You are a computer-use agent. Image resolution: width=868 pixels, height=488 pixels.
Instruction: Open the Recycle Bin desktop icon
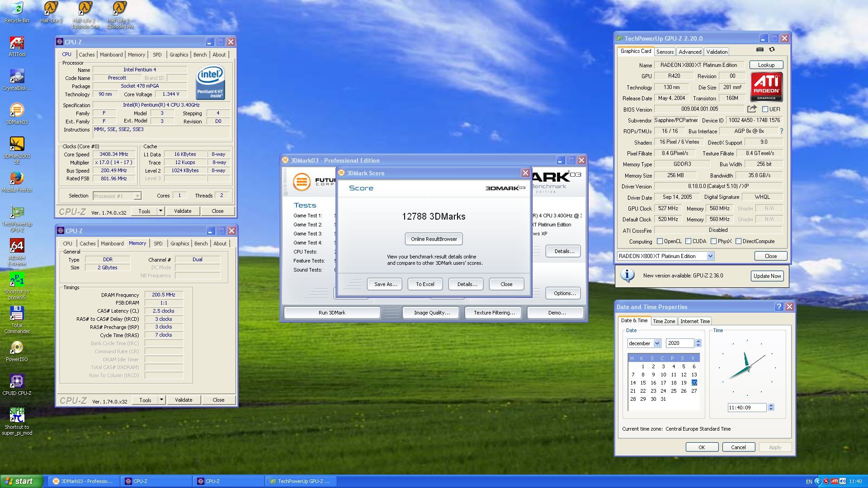[17, 12]
